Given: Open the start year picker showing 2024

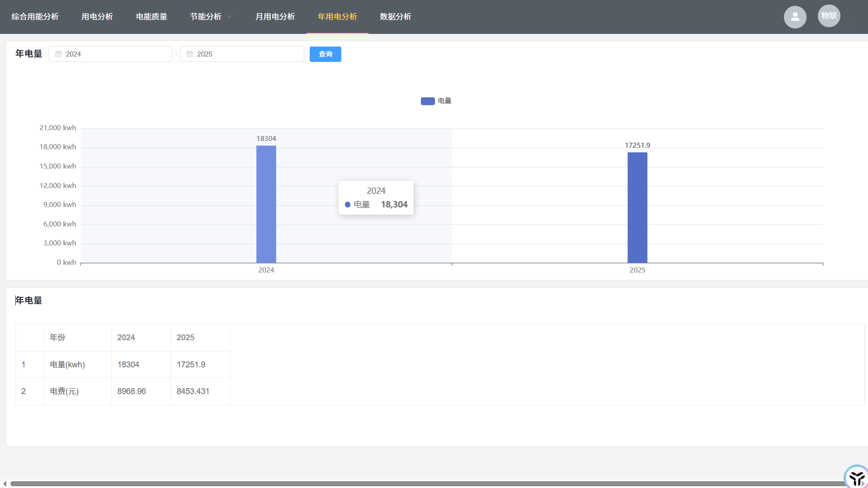Looking at the screenshot, I should coord(111,54).
